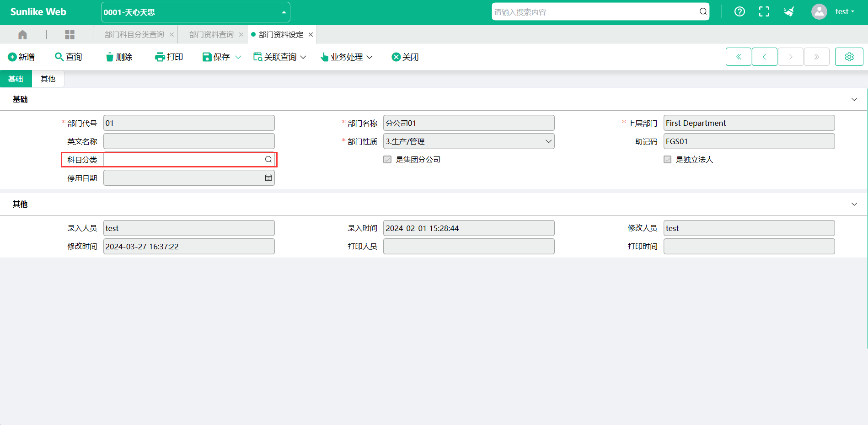Click the 打印人员 field
The height and width of the screenshot is (425, 868).
pyautogui.click(x=469, y=246)
